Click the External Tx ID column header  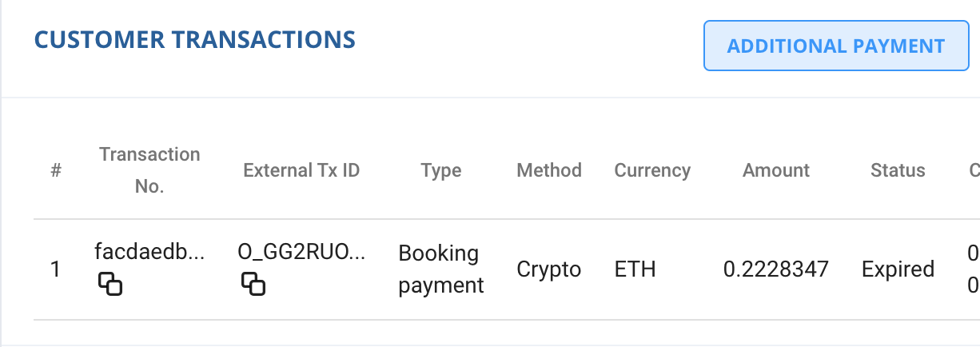301,170
